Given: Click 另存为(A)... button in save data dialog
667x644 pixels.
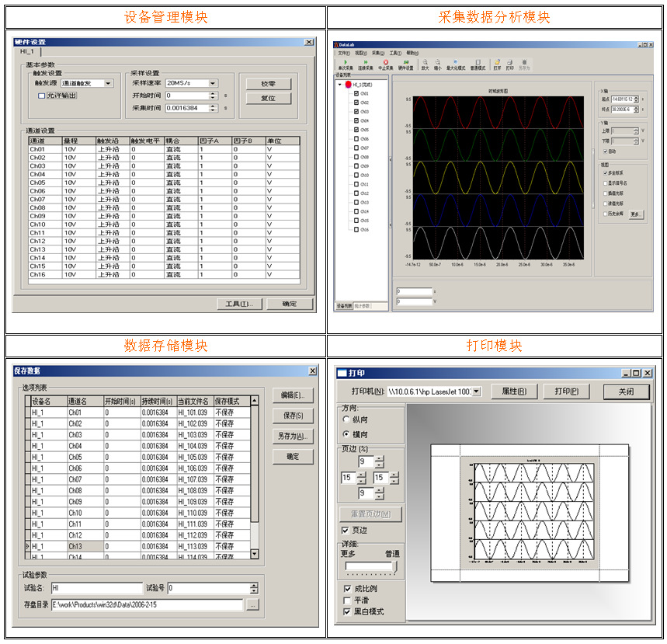Looking at the screenshot, I should coord(293,437).
